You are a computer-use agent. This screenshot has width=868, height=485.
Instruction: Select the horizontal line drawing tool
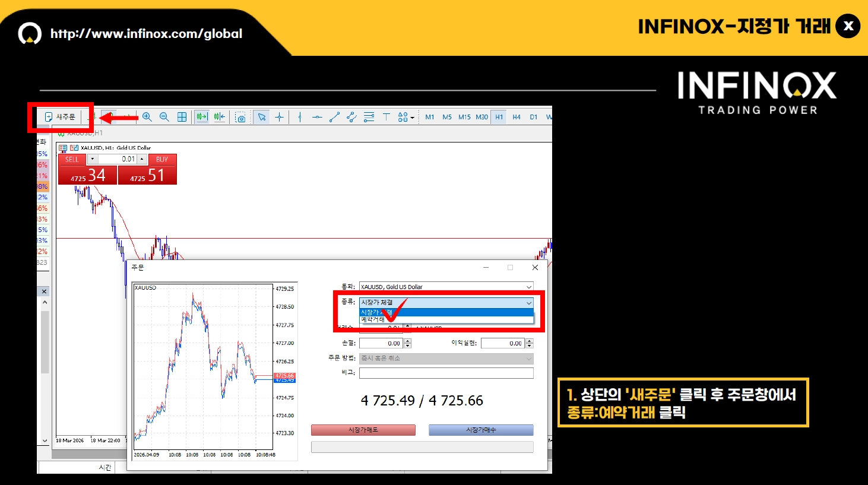[x=317, y=117]
